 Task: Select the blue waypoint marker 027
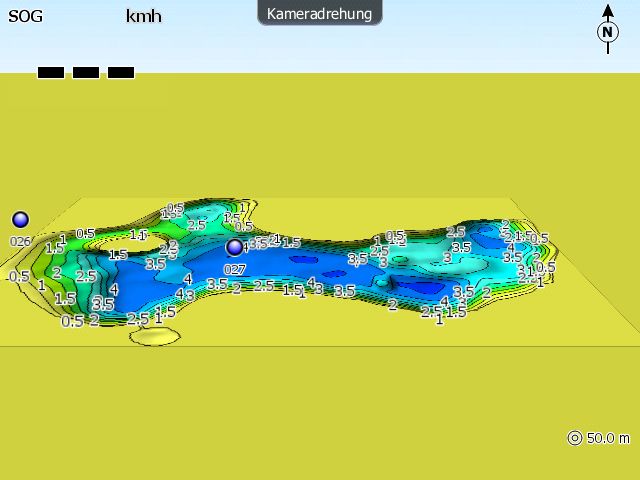tap(235, 247)
